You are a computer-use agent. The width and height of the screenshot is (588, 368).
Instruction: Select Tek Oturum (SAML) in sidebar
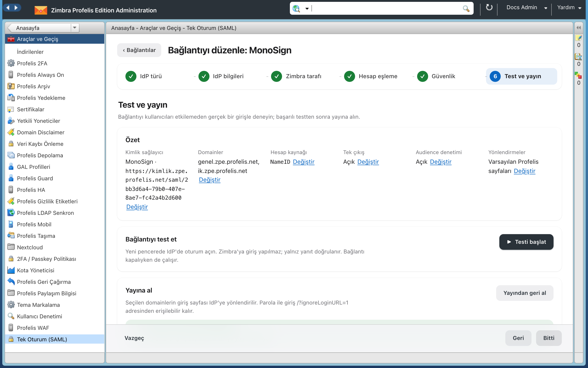pyautogui.click(x=55, y=339)
